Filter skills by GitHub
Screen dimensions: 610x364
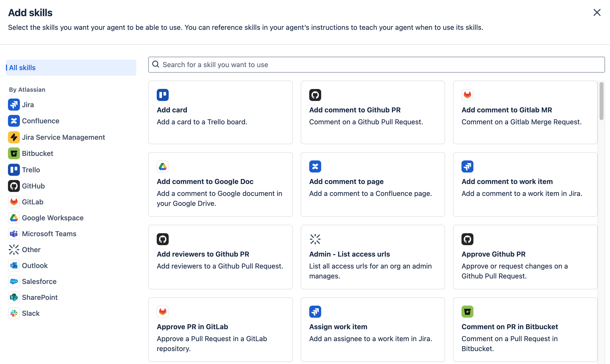(33, 186)
